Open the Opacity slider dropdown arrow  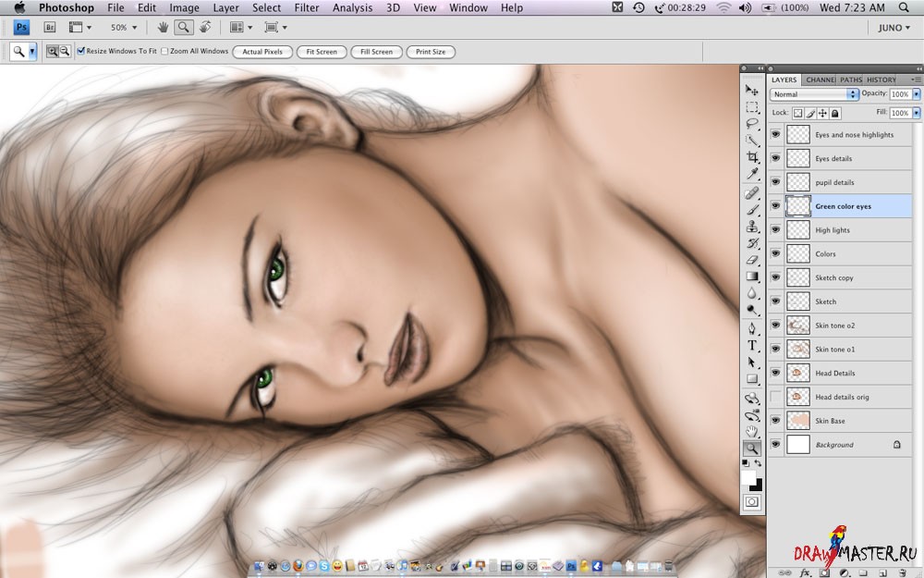[917, 93]
